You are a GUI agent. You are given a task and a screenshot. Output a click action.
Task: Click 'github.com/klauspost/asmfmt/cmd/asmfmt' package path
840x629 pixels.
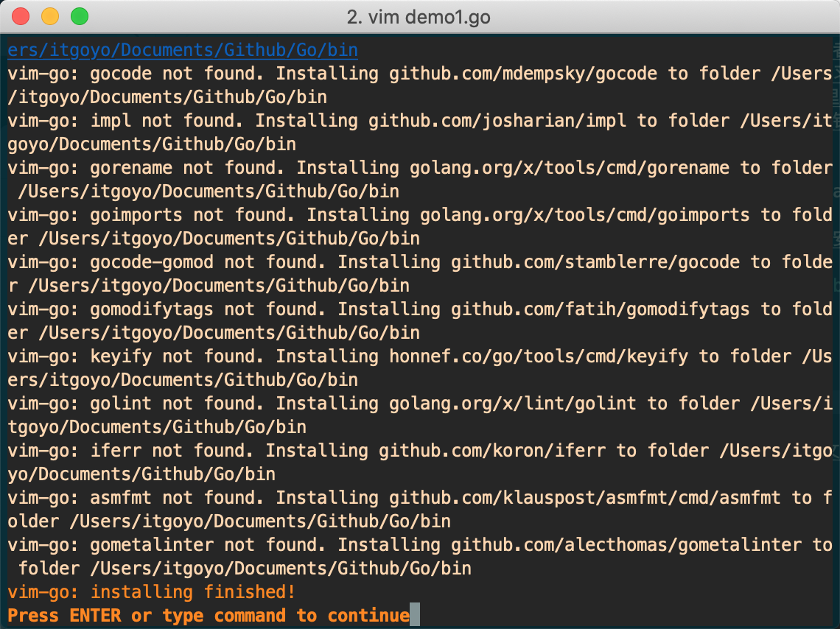coord(585,497)
